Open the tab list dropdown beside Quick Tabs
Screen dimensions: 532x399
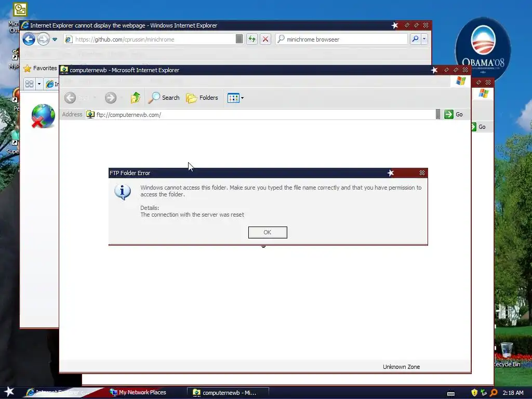[39, 84]
